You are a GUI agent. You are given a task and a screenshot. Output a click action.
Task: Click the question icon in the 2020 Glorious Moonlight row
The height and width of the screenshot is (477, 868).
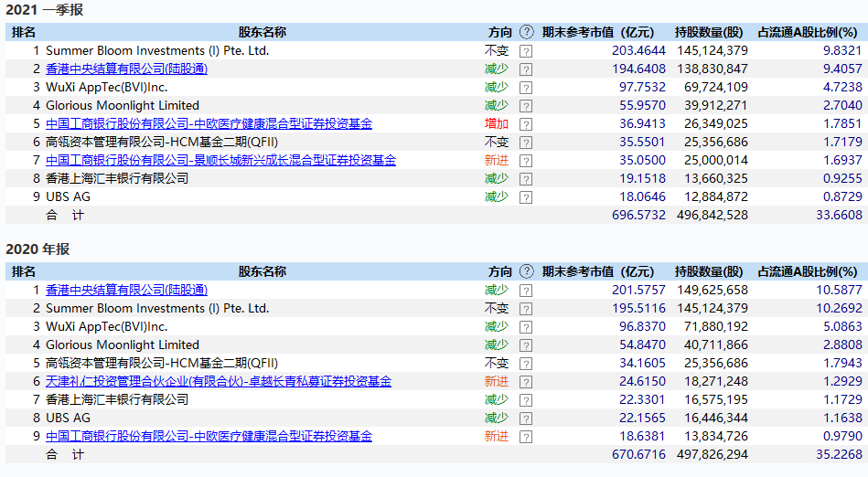(x=526, y=345)
